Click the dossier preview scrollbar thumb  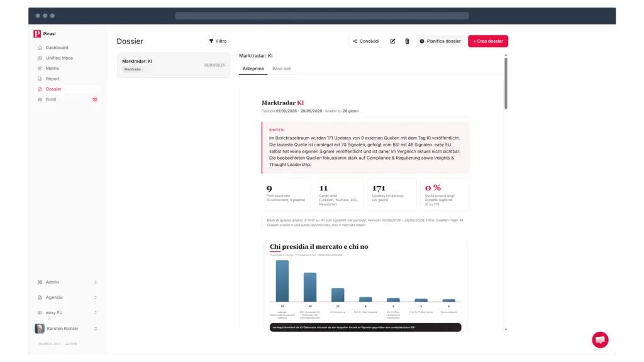(506, 84)
